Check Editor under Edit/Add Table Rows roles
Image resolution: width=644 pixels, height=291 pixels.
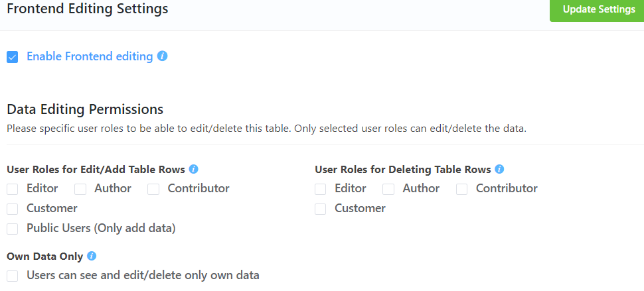[13, 189]
